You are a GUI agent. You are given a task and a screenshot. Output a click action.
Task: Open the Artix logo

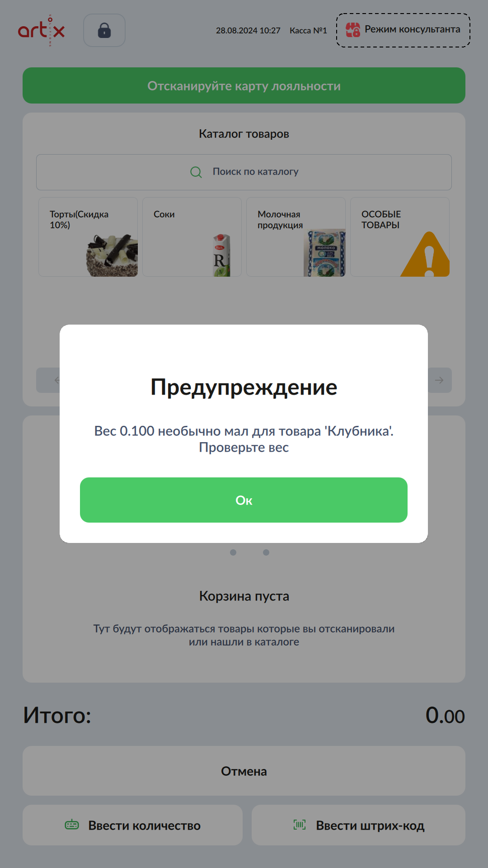tap(42, 30)
